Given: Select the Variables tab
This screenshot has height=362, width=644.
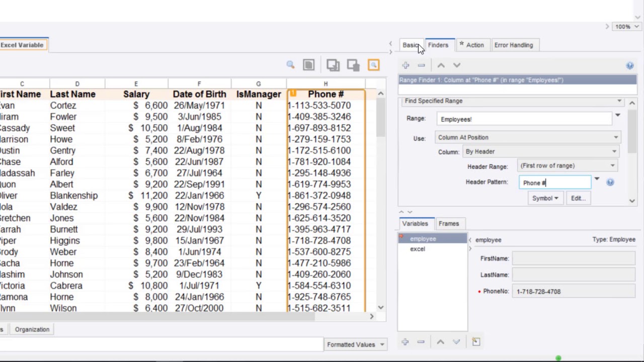Looking at the screenshot, I should (x=415, y=223).
